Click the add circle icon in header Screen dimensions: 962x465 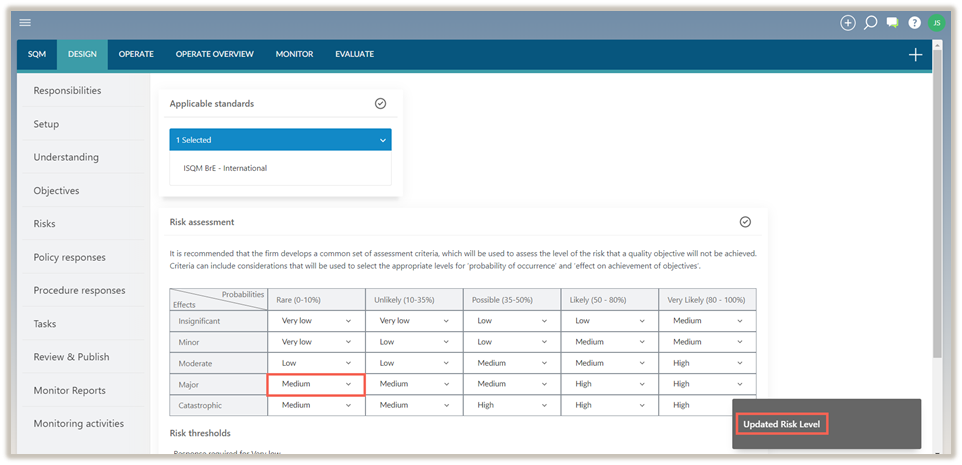tap(848, 22)
